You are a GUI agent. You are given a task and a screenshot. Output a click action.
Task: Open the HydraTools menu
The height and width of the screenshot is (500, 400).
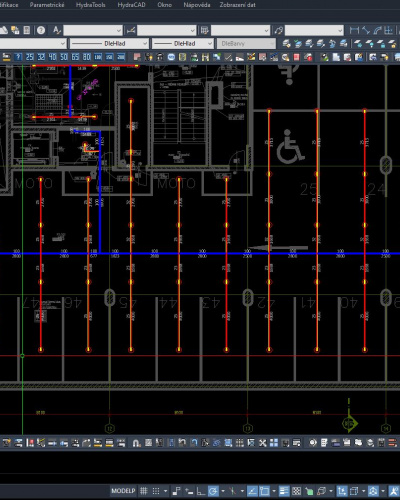(x=90, y=5)
